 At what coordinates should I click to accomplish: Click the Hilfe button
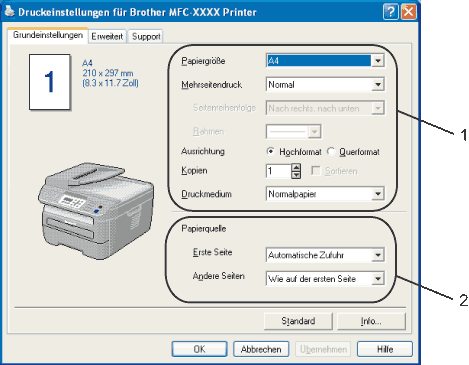click(385, 349)
